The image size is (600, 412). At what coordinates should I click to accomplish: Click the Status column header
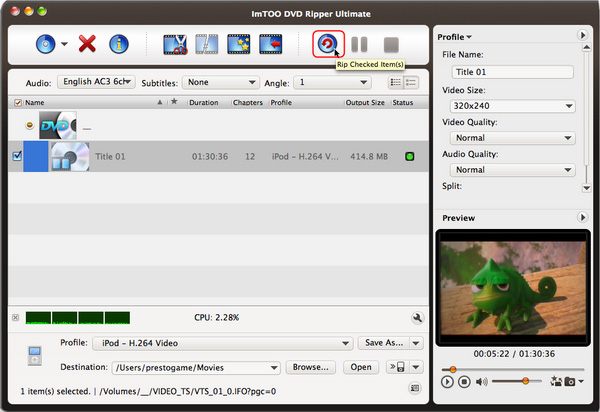(403, 103)
